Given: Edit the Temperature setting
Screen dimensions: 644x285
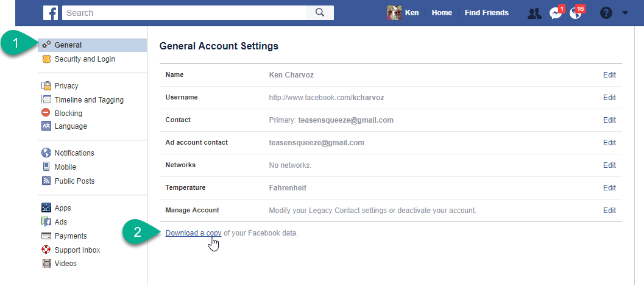Looking at the screenshot, I should point(609,187).
